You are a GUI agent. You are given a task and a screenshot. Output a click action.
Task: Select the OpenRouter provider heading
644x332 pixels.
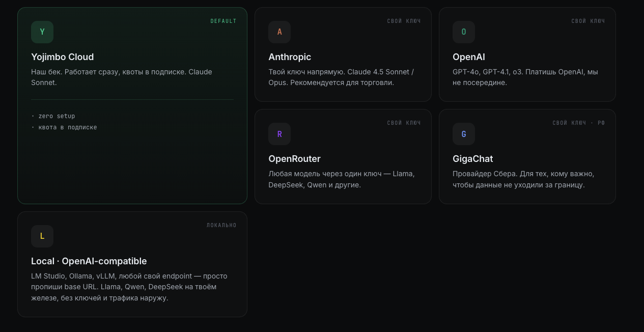pos(295,159)
